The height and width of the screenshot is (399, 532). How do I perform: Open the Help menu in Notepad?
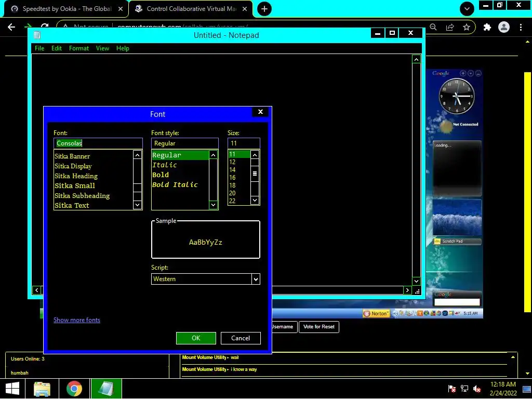(123, 48)
